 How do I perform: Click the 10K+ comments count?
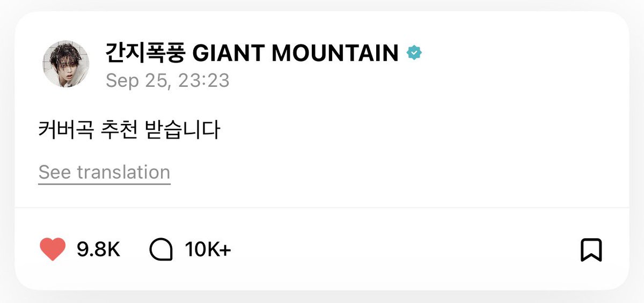208,249
